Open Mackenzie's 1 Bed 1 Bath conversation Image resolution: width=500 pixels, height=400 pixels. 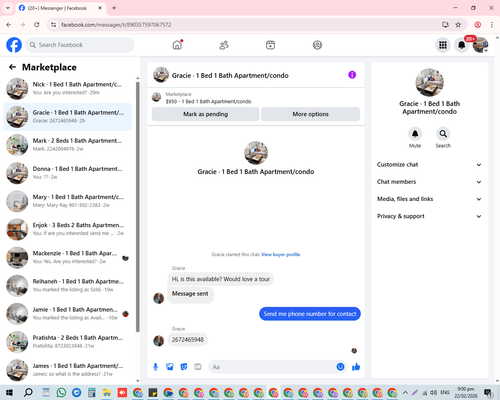(x=67, y=258)
